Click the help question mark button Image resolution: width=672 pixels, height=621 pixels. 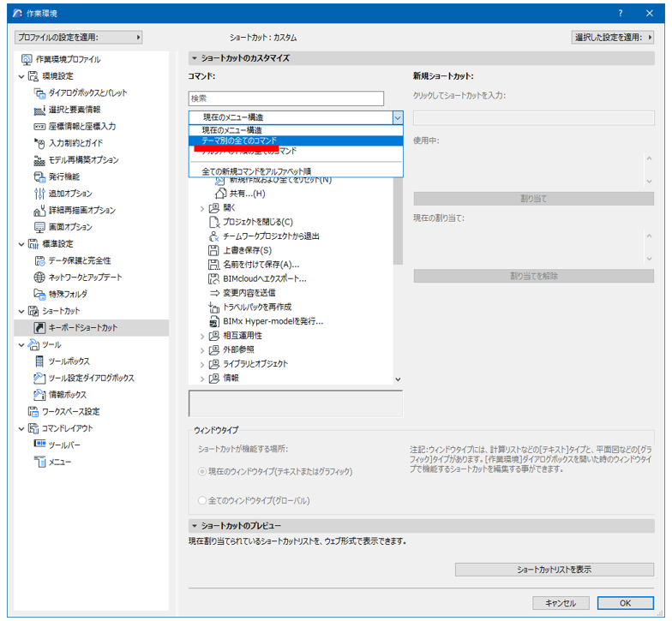pos(621,14)
